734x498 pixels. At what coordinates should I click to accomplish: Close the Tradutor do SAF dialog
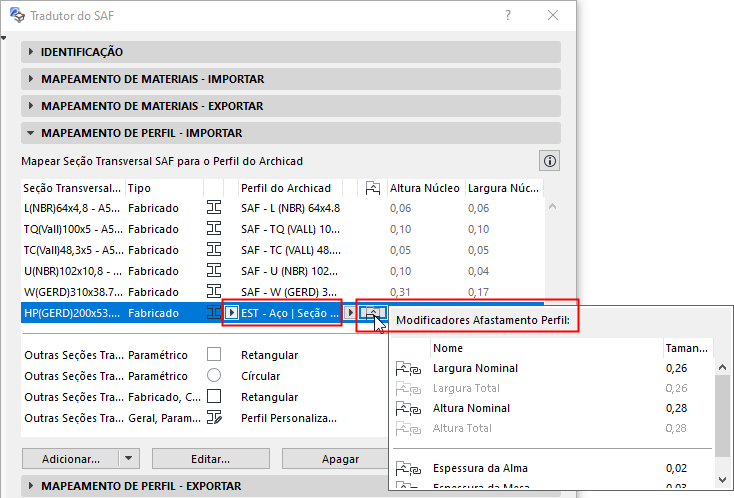(x=553, y=15)
